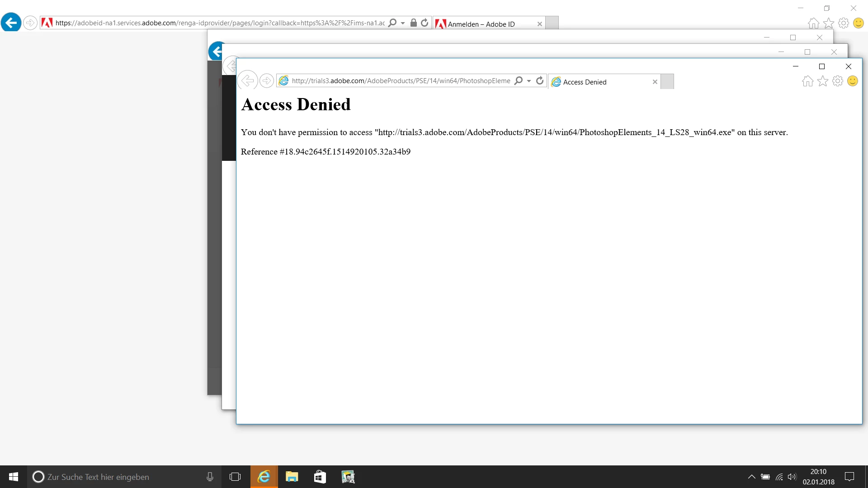Click the trials3.adobe.com address field

[400, 81]
